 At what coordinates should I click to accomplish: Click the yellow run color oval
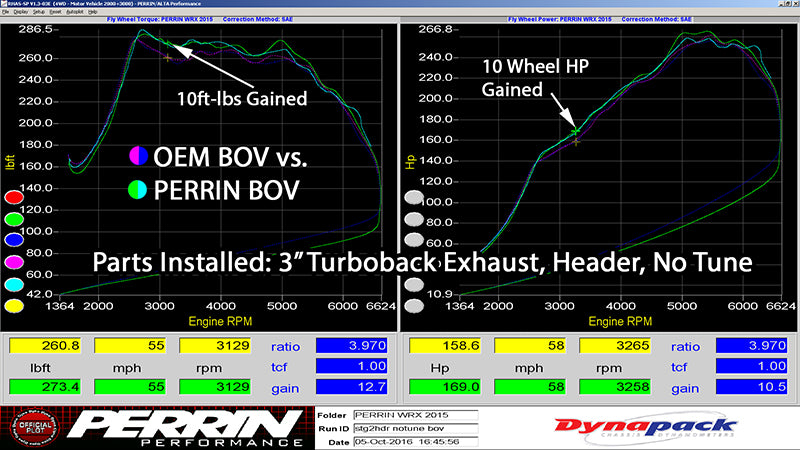pos(12,306)
